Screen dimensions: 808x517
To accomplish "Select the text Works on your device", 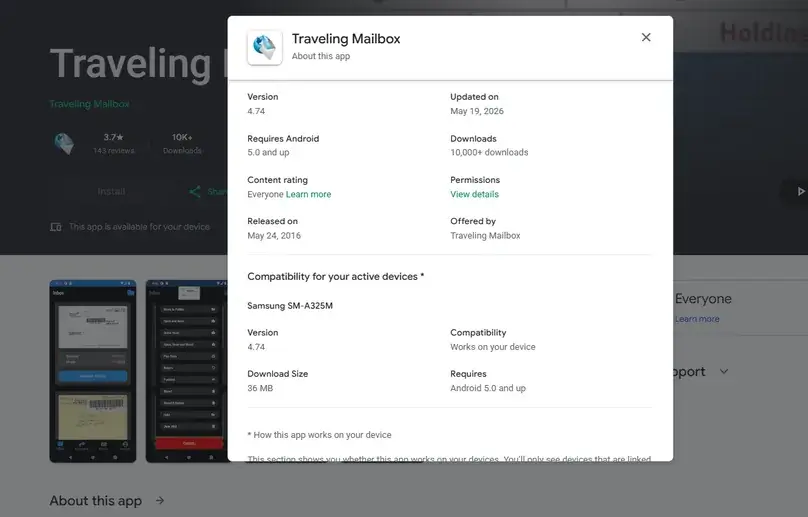I will [493, 347].
